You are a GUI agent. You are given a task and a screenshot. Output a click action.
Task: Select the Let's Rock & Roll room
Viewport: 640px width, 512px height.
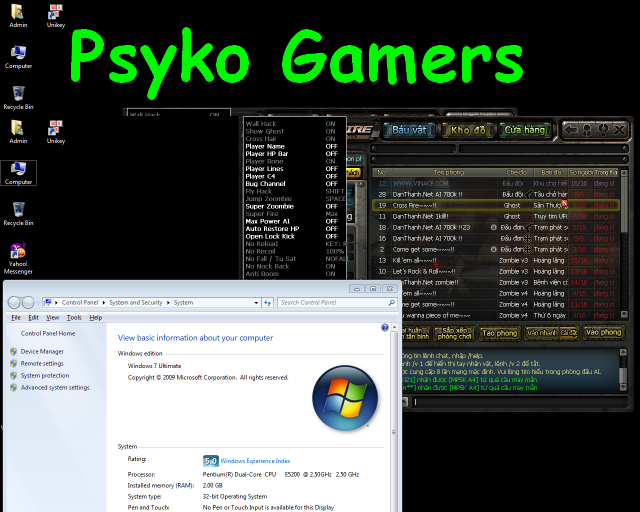point(496,272)
